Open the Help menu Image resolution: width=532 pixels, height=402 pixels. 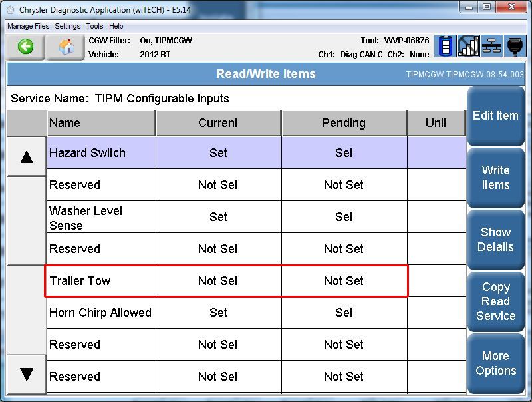[116, 26]
